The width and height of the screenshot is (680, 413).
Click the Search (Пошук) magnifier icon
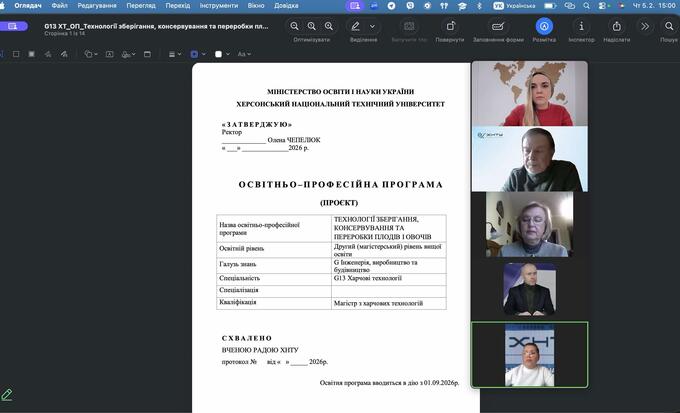tap(668, 26)
